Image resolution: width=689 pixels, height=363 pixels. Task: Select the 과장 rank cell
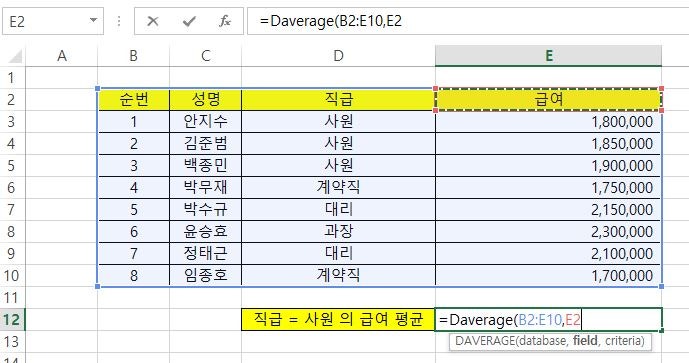[x=338, y=232]
